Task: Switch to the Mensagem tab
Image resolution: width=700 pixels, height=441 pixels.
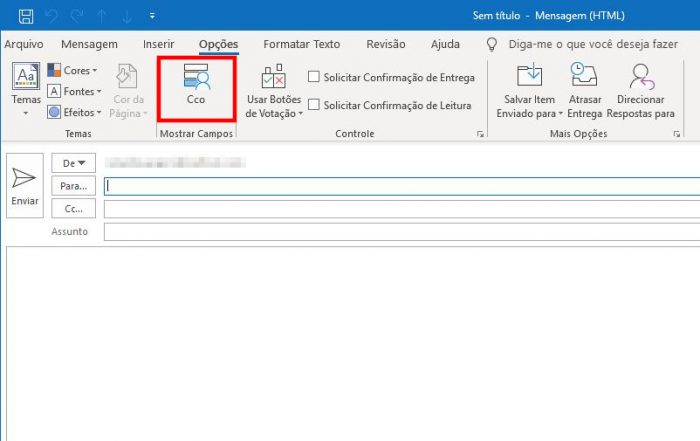Action: point(89,44)
